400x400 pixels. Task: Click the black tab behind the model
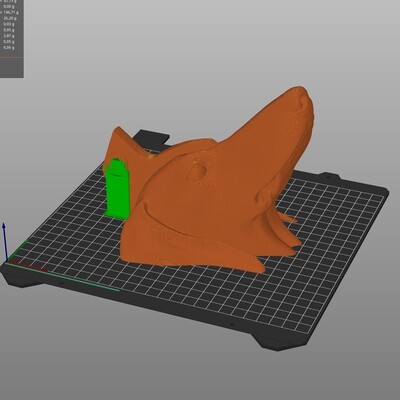153,138
